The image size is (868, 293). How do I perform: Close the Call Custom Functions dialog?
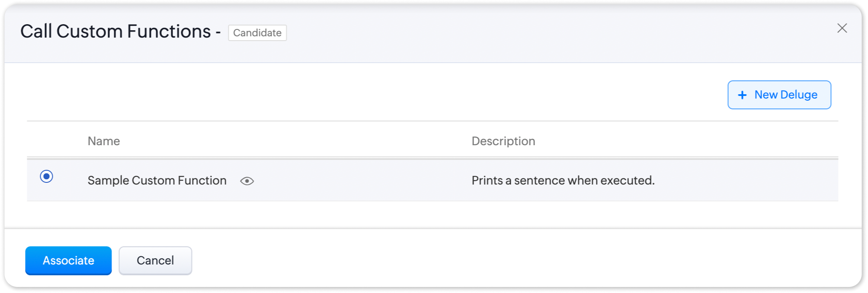[x=842, y=29]
